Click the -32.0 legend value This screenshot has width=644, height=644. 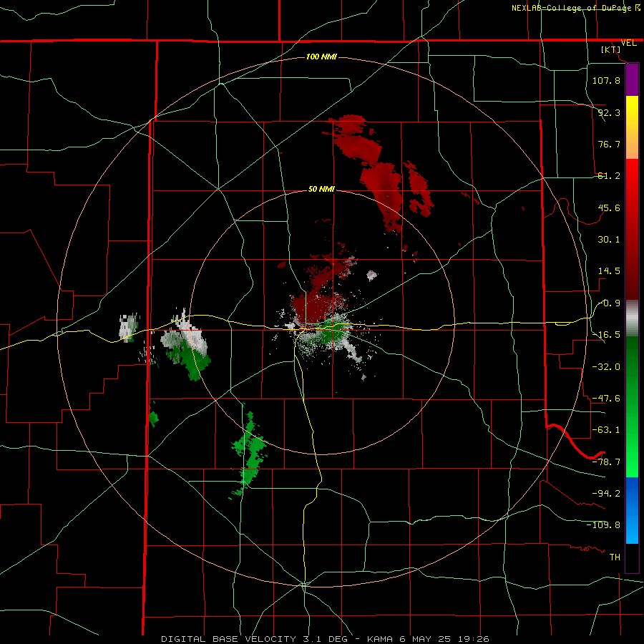click(x=606, y=367)
